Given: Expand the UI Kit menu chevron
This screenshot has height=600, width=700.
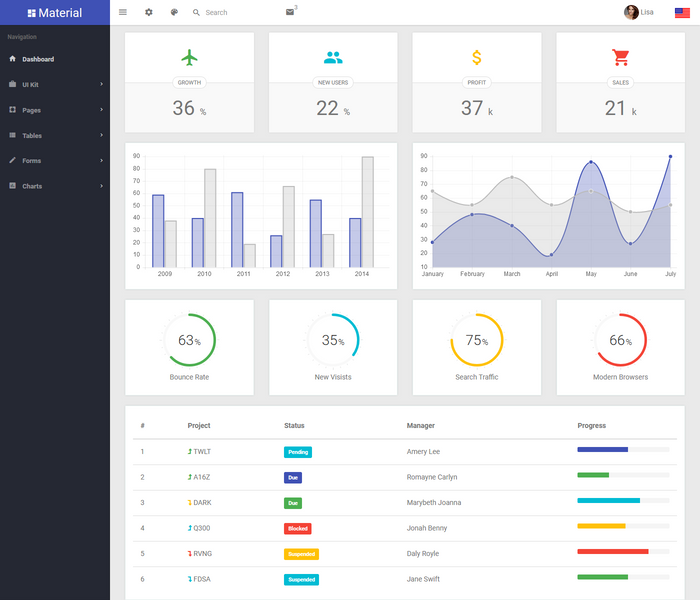Looking at the screenshot, I should 102,84.
